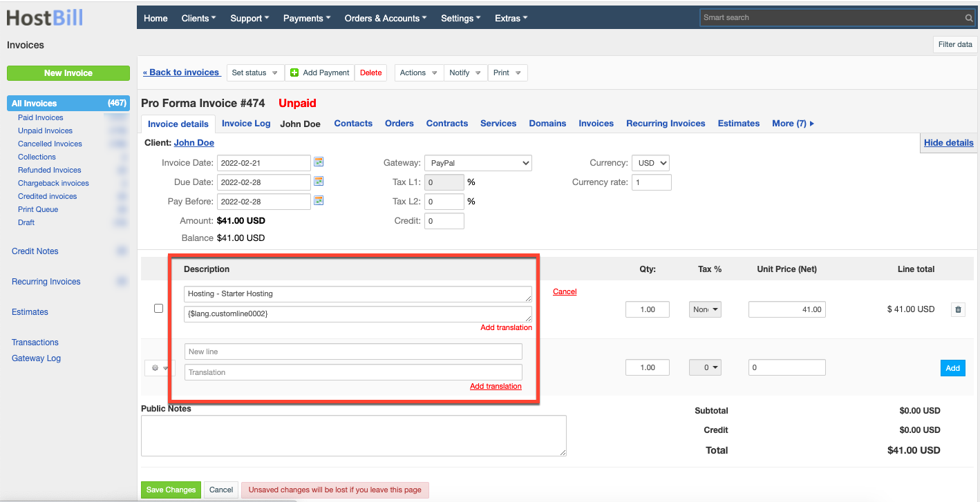The height and width of the screenshot is (502, 980).
Task: Open the Currency USD dropdown
Action: [x=650, y=163]
